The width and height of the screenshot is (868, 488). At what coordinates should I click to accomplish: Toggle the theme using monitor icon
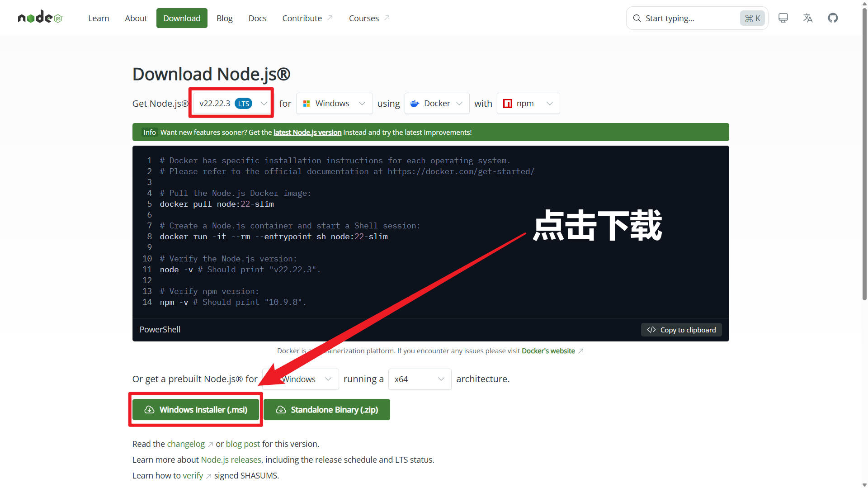coord(783,18)
